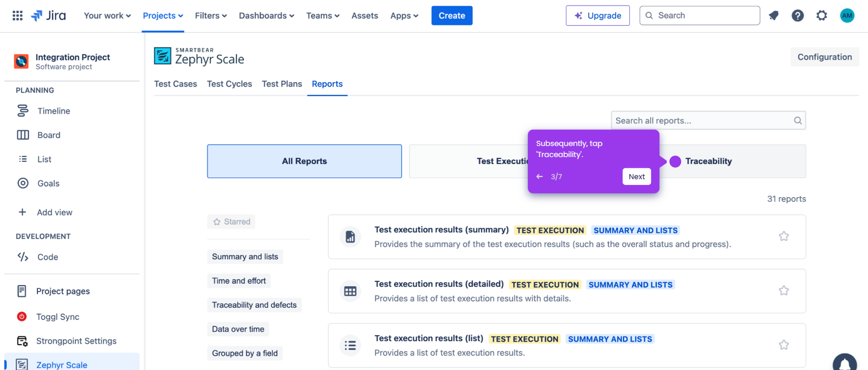Switch to the Test Cases tab

(x=175, y=84)
